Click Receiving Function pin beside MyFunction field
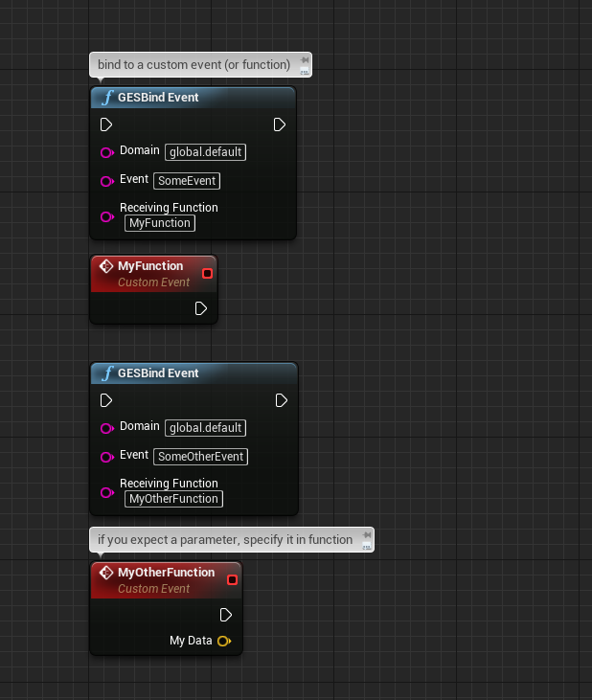Image resolution: width=592 pixels, height=700 pixels. coord(107,217)
